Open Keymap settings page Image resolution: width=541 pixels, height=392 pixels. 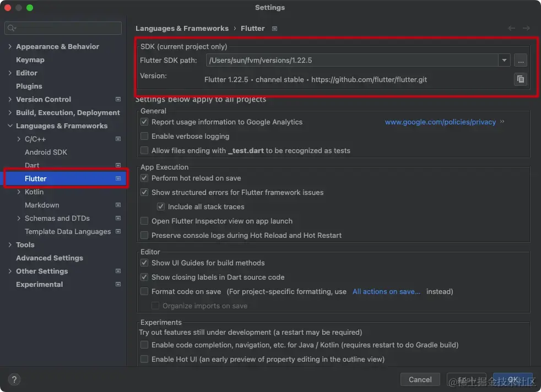click(30, 59)
